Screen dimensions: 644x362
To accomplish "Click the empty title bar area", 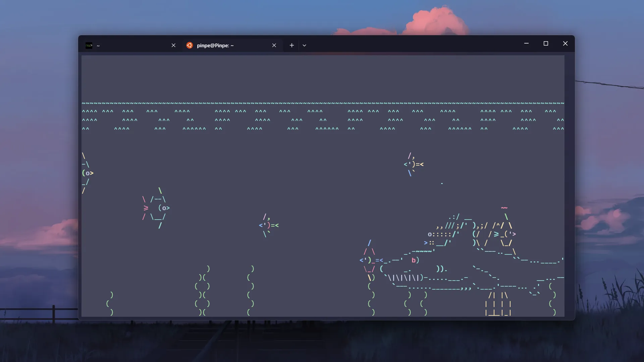I will [x=413, y=44].
